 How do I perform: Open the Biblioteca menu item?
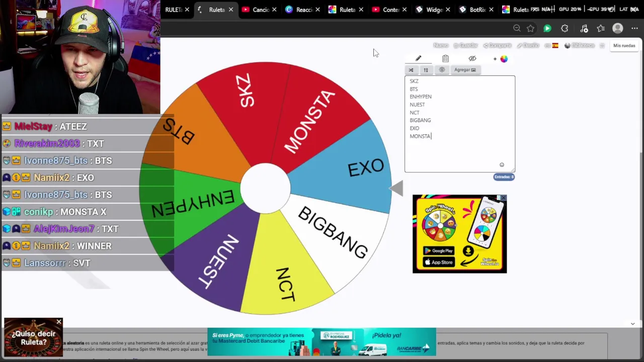coord(580,45)
